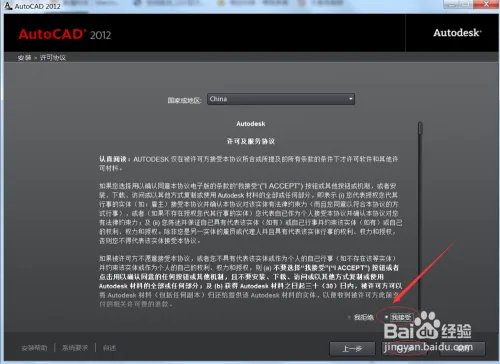The image size is (500, 364).
Task: Click the 取消 (Cancel) button
Action: pyautogui.click(x=462, y=349)
